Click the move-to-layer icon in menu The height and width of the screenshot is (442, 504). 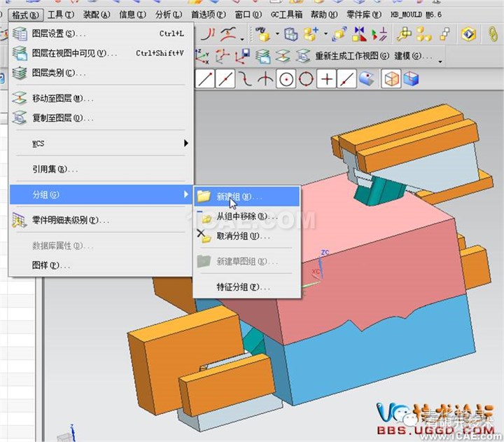(x=20, y=99)
